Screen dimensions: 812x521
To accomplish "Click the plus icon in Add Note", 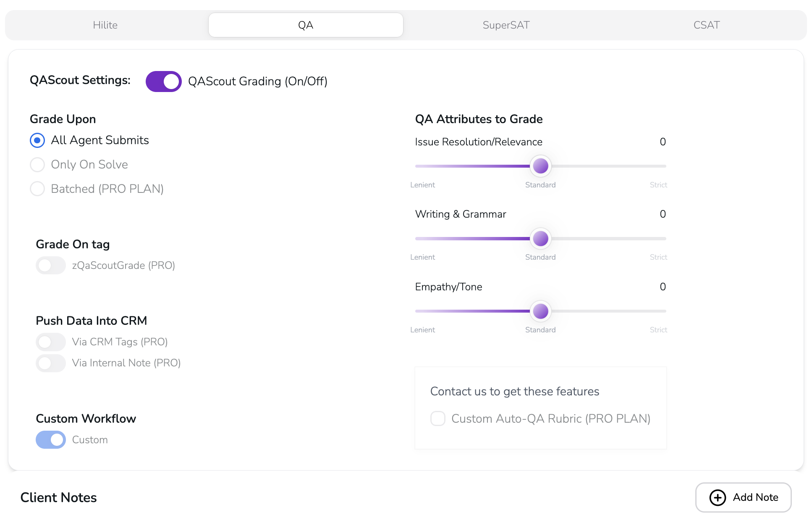I will (x=718, y=497).
